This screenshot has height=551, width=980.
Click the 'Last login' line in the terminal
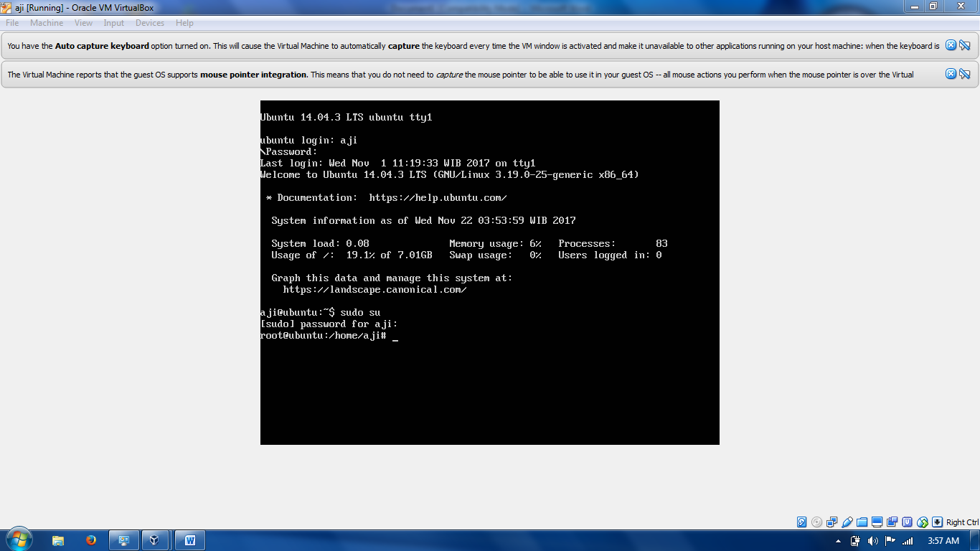[397, 163]
